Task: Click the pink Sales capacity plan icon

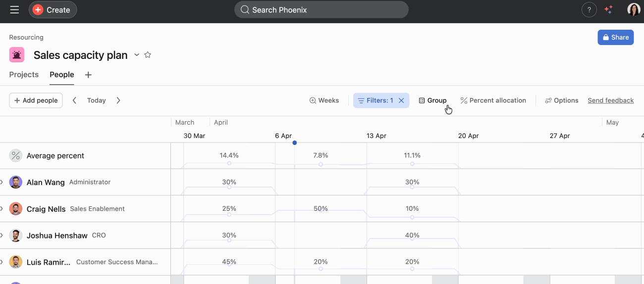Action: tap(17, 55)
